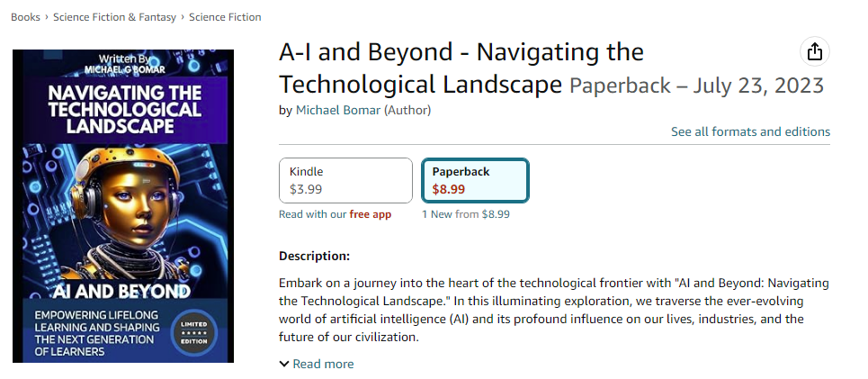Click the Description heading
This screenshot has width=868, height=379.
pyautogui.click(x=314, y=257)
